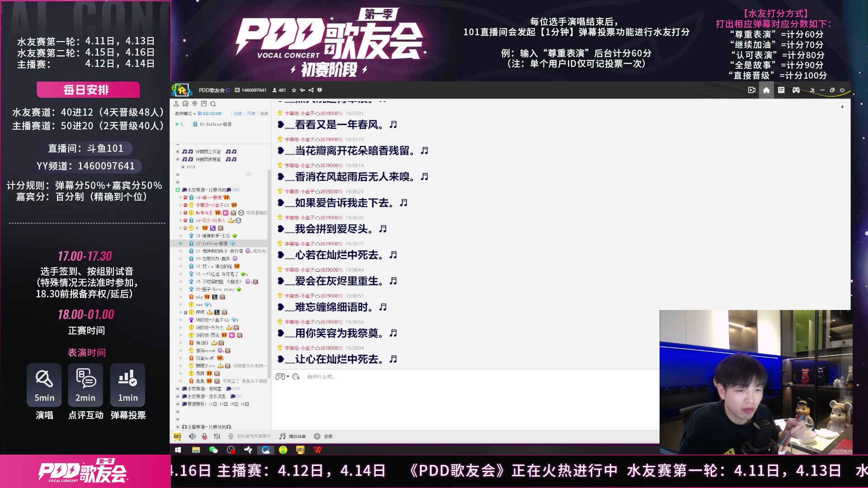Image resolution: width=868 pixels, height=488 pixels.
Task: Open the gamepad games icon in header
Action: pos(796,90)
